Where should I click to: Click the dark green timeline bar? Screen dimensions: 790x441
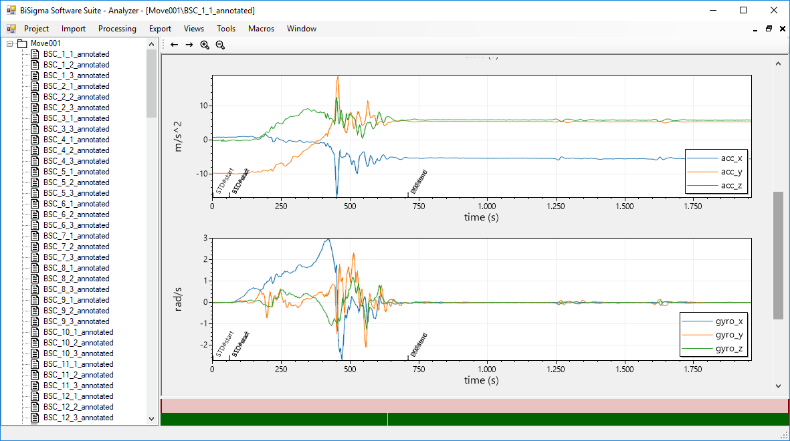[474, 419]
